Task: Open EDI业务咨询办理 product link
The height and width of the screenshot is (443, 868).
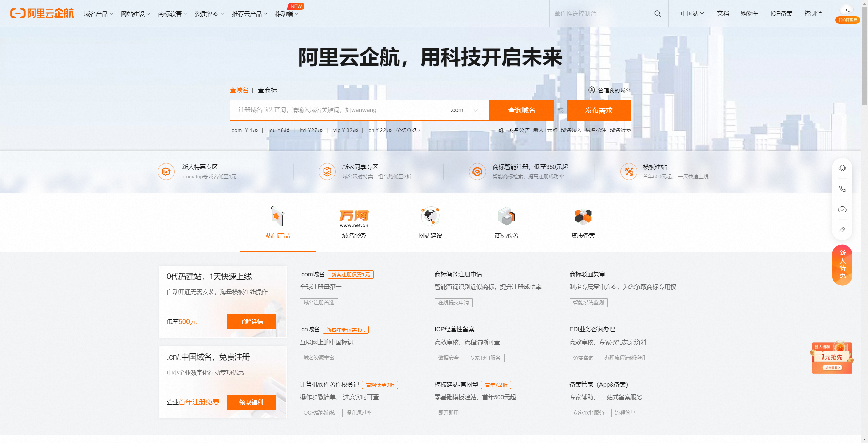Action: tap(592, 329)
